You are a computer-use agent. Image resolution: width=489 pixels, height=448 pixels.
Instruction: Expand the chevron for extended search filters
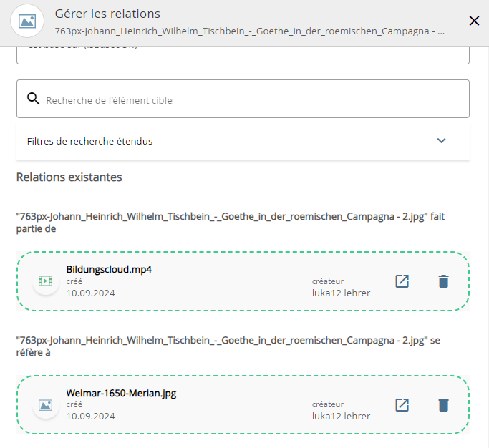point(441,141)
